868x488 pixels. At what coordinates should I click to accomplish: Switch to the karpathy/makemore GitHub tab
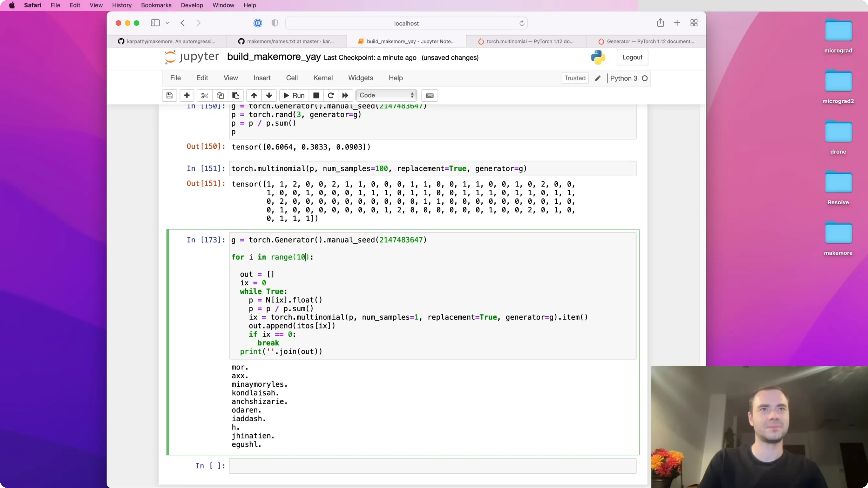point(167,41)
